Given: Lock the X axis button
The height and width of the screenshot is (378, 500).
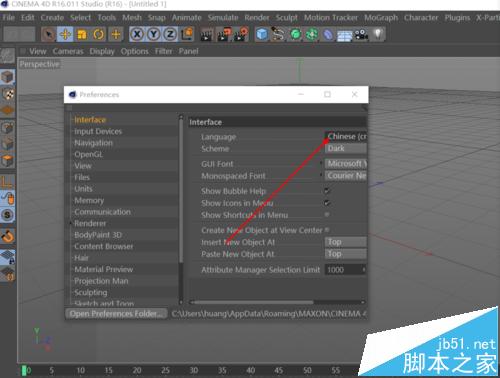Looking at the screenshot, I should (137, 34).
